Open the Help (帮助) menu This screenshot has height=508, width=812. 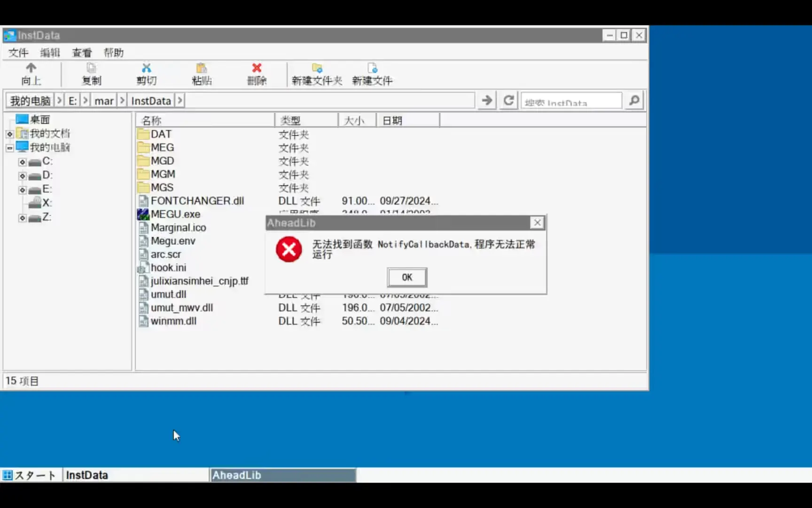[x=114, y=53]
